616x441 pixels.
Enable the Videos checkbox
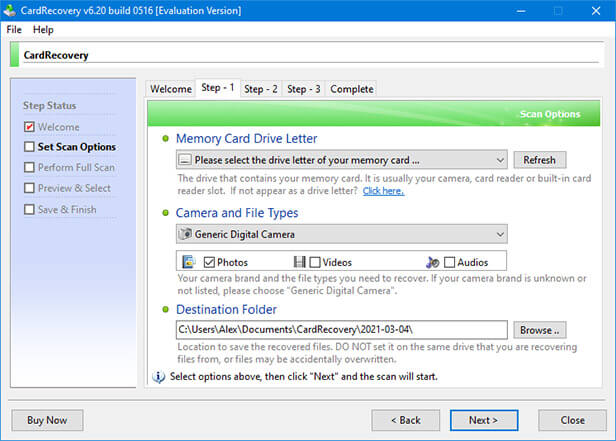pos(315,262)
